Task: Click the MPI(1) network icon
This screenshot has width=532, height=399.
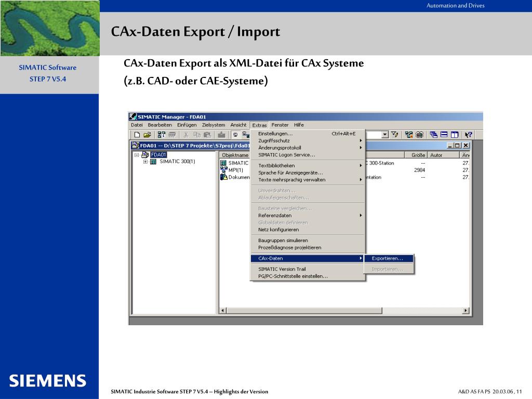Action: (x=224, y=170)
